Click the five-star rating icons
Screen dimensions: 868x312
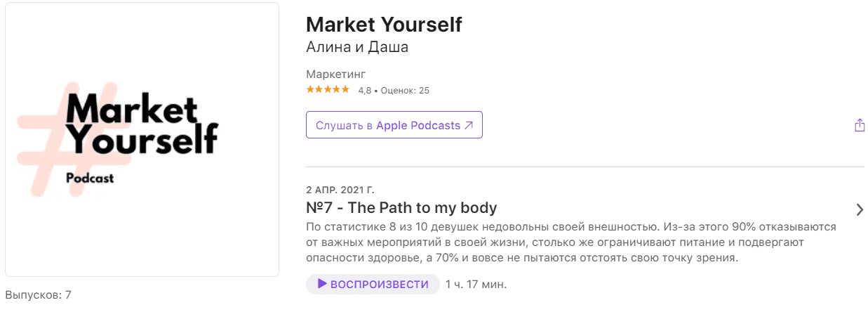tap(328, 89)
